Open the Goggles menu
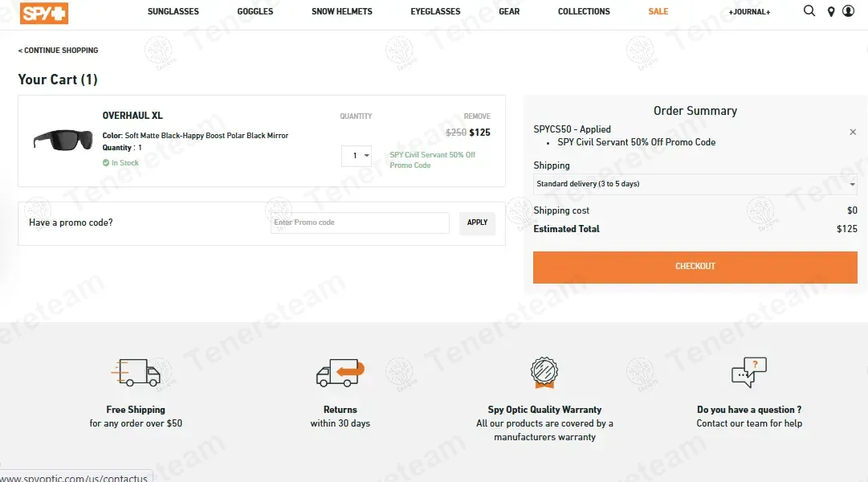This screenshot has width=868, height=482. [255, 11]
